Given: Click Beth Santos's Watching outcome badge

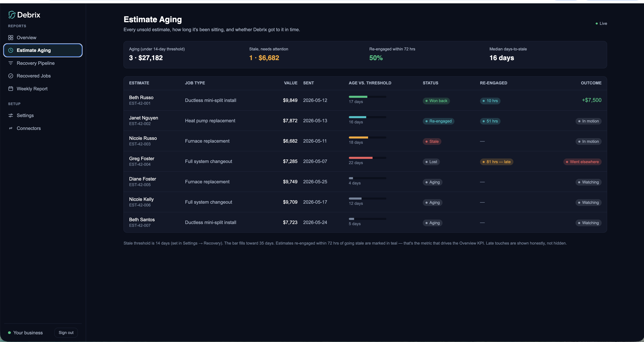Looking at the screenshot, I should [x=588, y=223].
